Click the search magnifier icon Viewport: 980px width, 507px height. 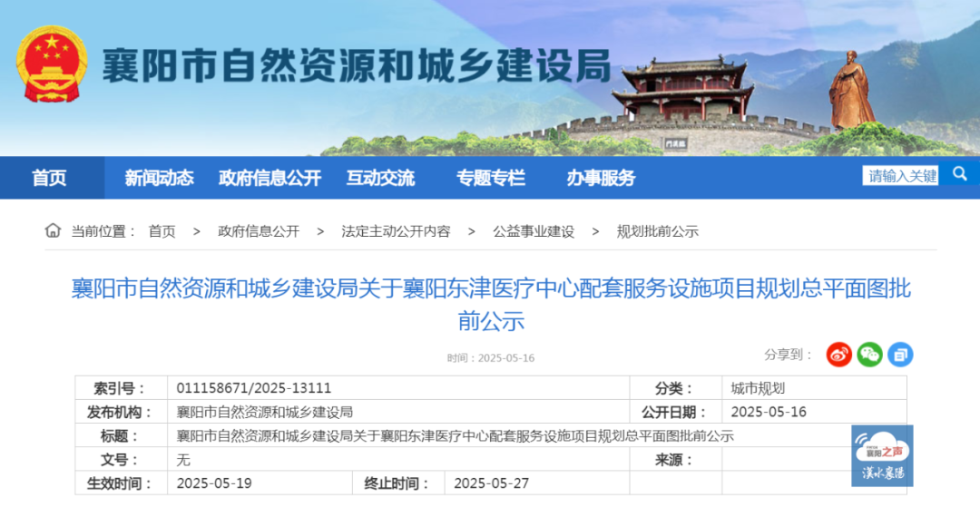pos(959,174)
